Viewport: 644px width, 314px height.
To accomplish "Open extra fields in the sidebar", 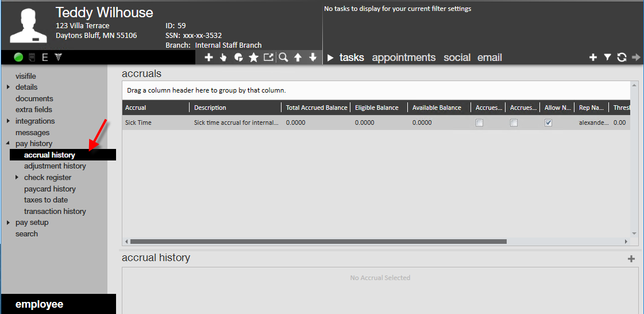I will [34, 110].
